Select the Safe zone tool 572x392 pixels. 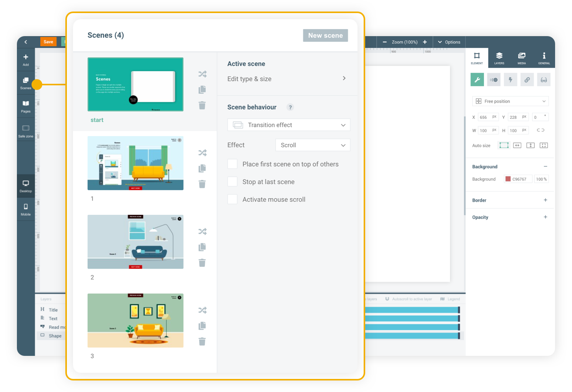coord(26,130)
